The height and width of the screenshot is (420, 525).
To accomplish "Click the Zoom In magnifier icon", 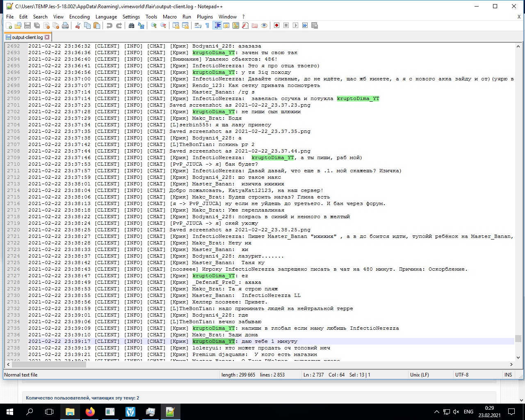I will pyautogui.click(x=153, y=25).
